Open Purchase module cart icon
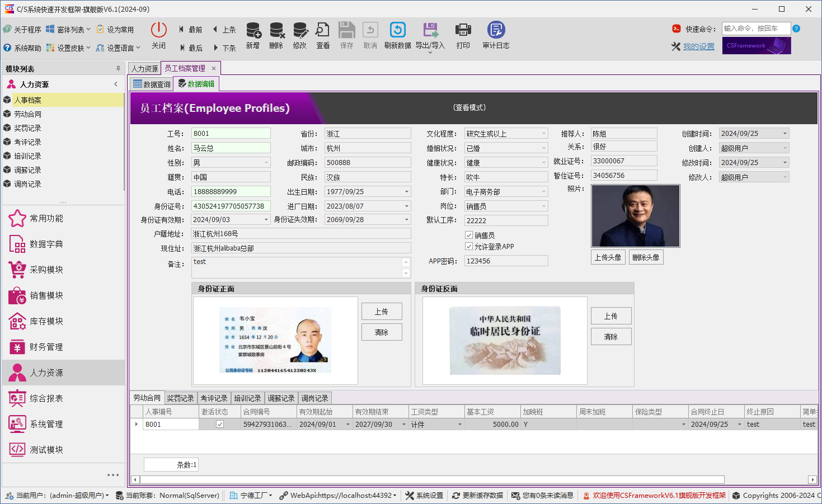The width and height of the screenshot is (822, 504). point(17,270)
